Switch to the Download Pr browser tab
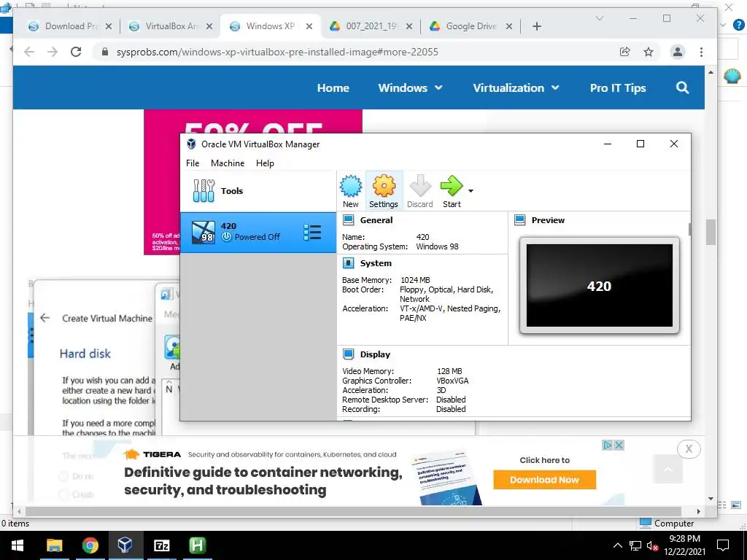The height and width of the screenshot is (560, 747). [x=70, y=26]
